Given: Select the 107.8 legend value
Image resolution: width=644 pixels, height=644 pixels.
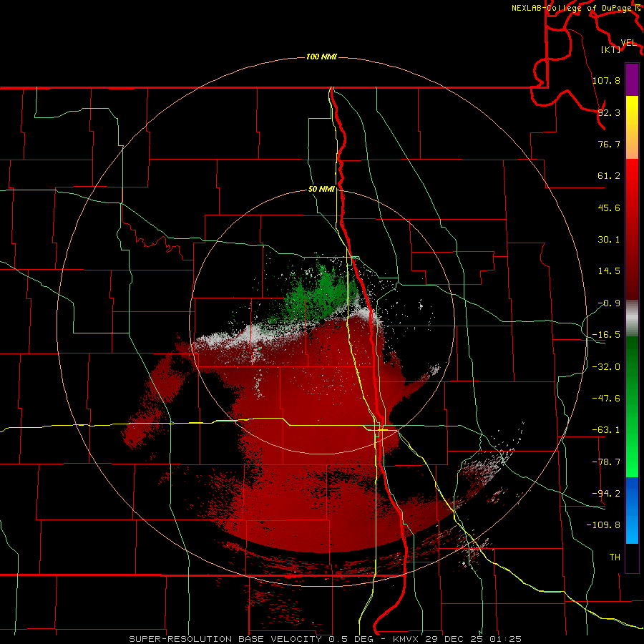Looking at the screenshot, I should tap(606, 80).
